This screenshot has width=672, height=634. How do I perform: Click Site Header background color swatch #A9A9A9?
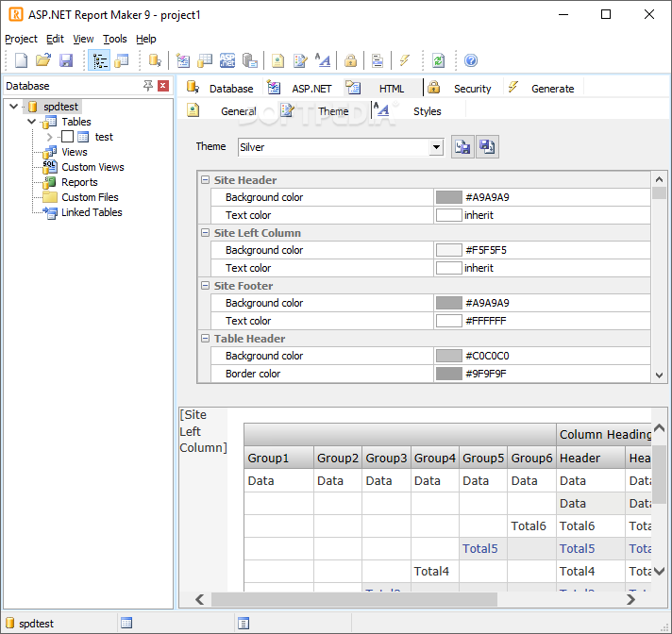click(x=448, y=197)
